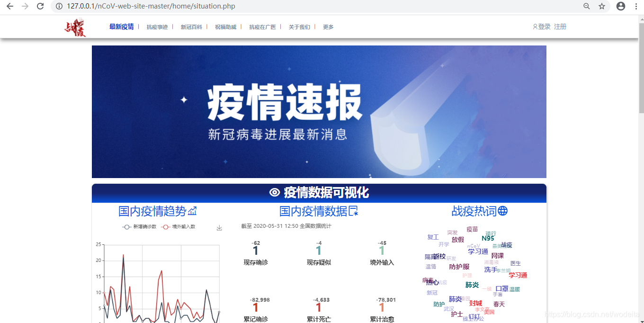Screen dimensions: 644x323
Task: Click the word 封城 in the word cloud
Action: click(x=475, y=303)
